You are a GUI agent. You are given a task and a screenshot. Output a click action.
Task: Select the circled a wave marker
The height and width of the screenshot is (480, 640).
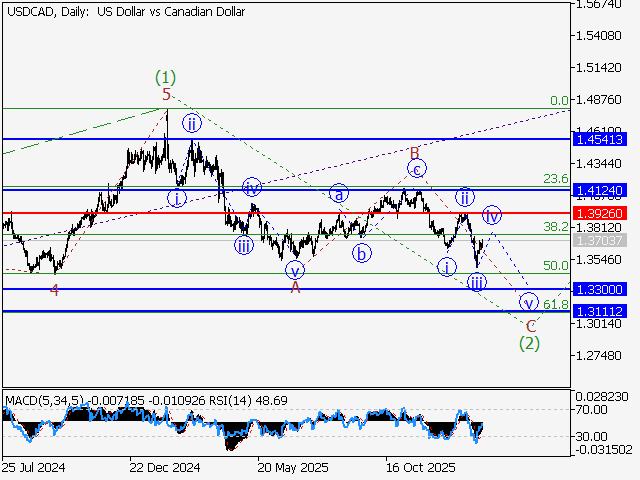(x=339, y=193)
